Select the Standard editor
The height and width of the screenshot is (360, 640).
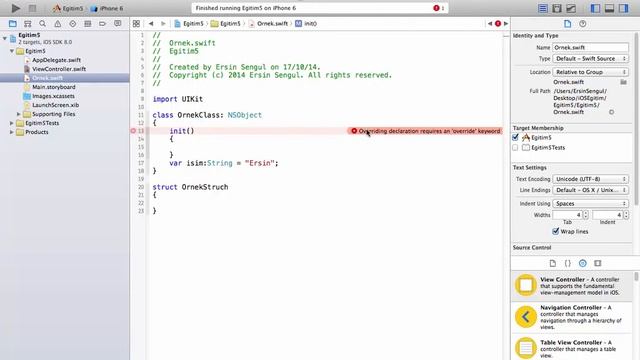[x=543, y=8]
